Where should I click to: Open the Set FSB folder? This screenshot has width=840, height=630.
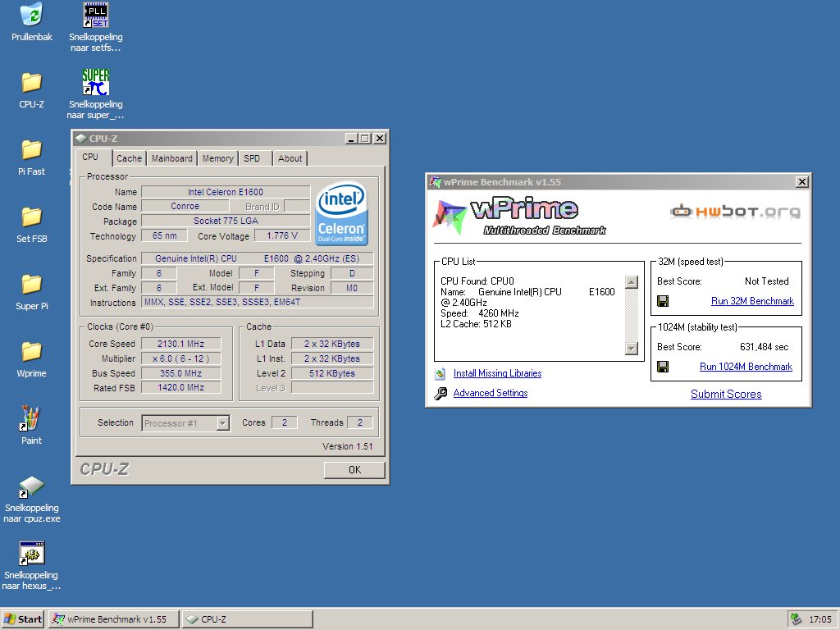[x=32, y=217]
